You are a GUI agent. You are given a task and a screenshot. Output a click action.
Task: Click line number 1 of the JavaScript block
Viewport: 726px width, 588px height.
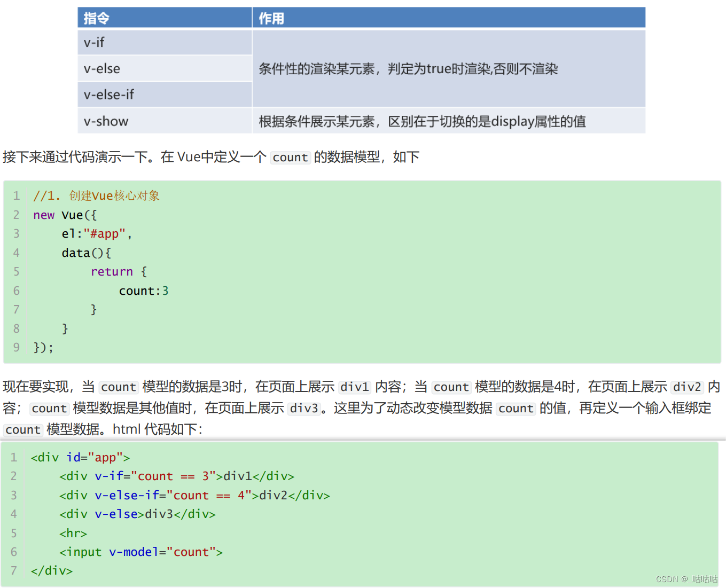pyautogui.click(x=16, y=195)
